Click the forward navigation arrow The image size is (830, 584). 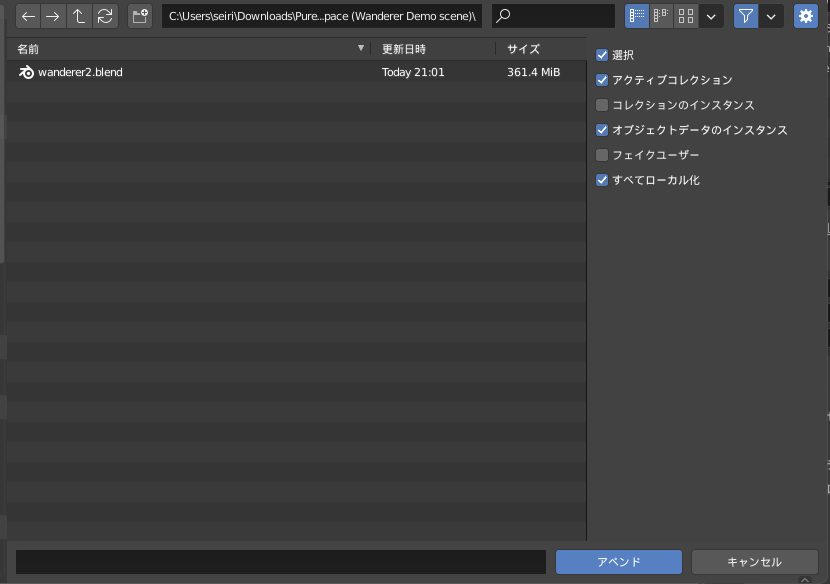coord(53,16)
